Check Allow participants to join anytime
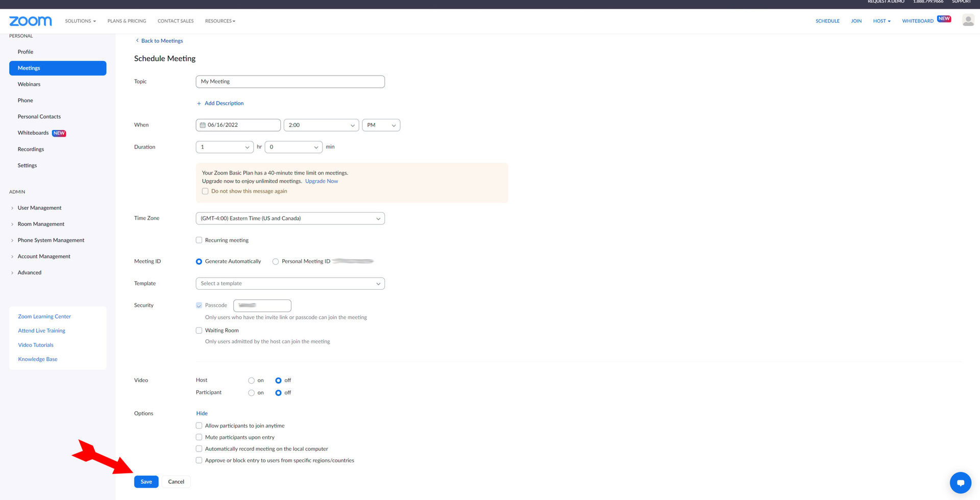 (199, 426)
